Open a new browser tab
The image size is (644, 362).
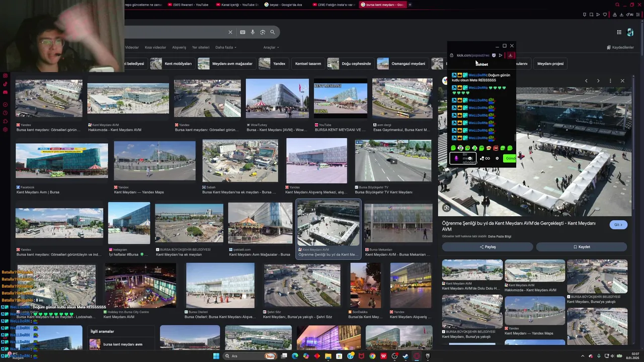tap(410, 5)
